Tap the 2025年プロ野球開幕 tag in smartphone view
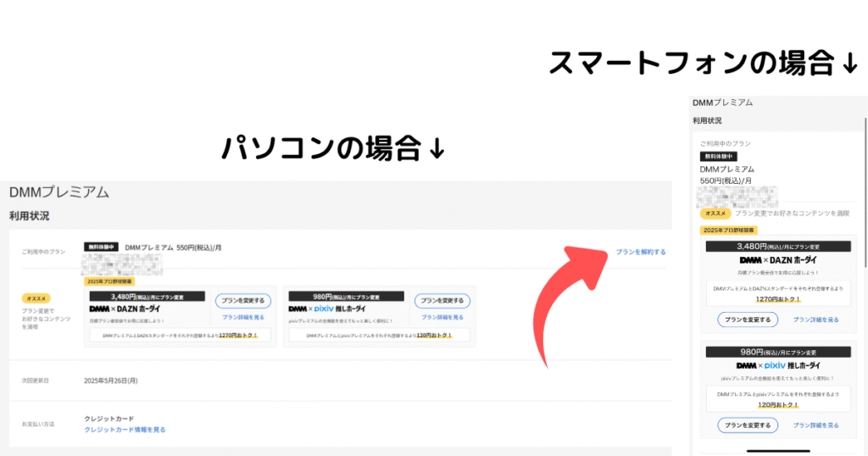This screenshot has width=868, height=456. tap(728, 231)
